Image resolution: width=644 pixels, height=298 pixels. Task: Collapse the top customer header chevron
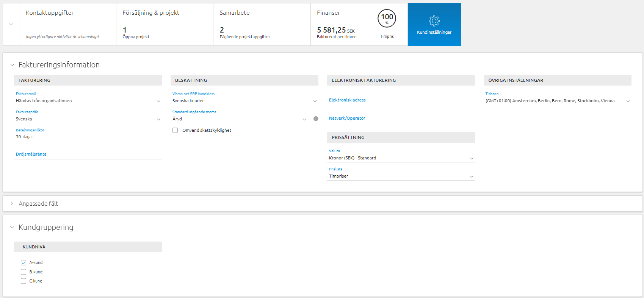point(11,24)
